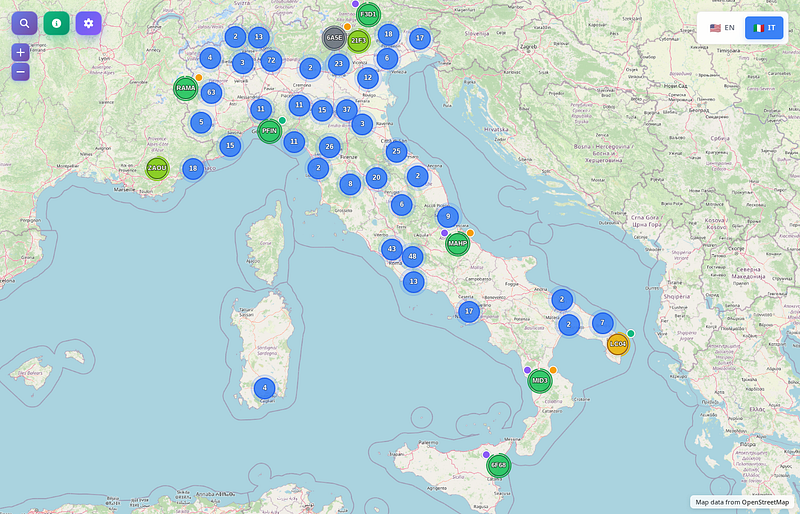Zoom in with the plus button
The width and height of the screenshot is (800, 514).
coord(21,52)
